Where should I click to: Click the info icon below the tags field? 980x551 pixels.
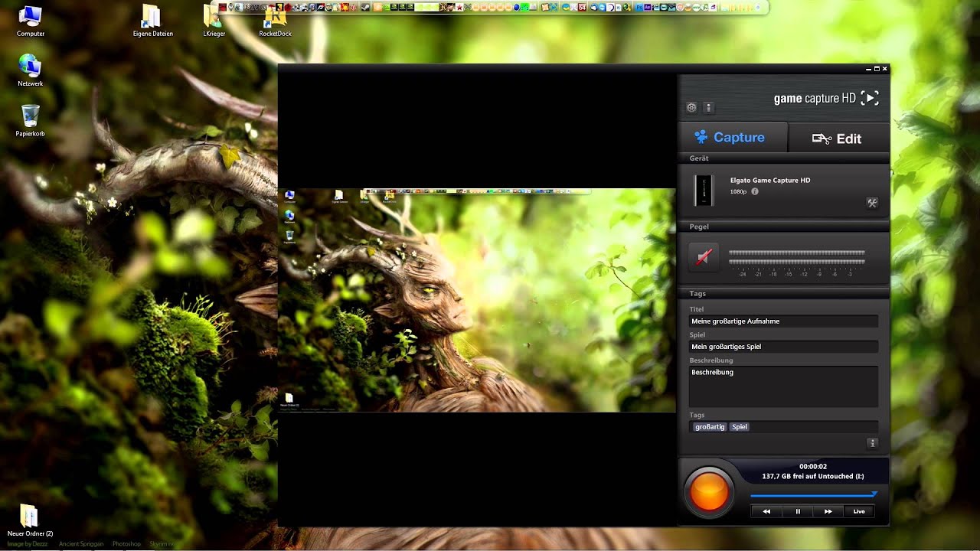click(x=872, y=443)
